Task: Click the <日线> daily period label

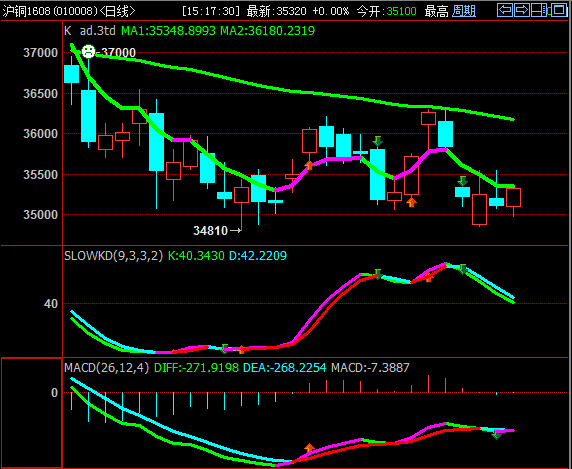Action: (x=117, y=11)
